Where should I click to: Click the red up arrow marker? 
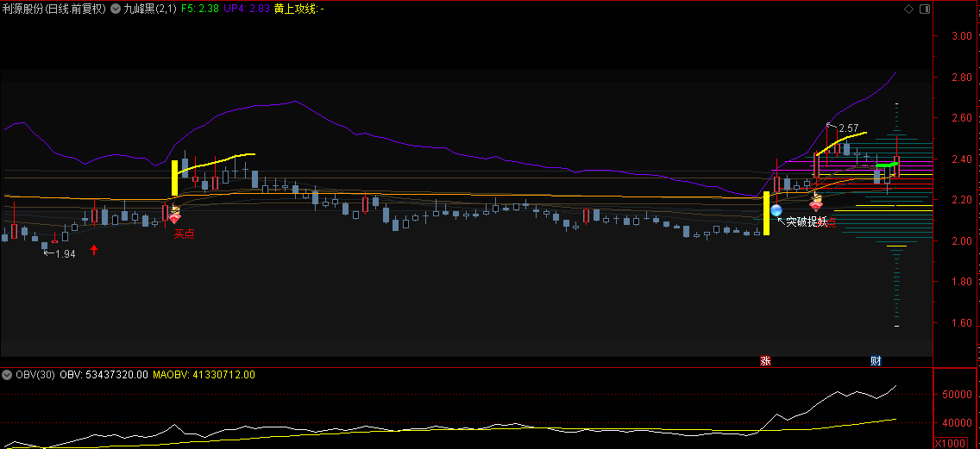[95, 250]
